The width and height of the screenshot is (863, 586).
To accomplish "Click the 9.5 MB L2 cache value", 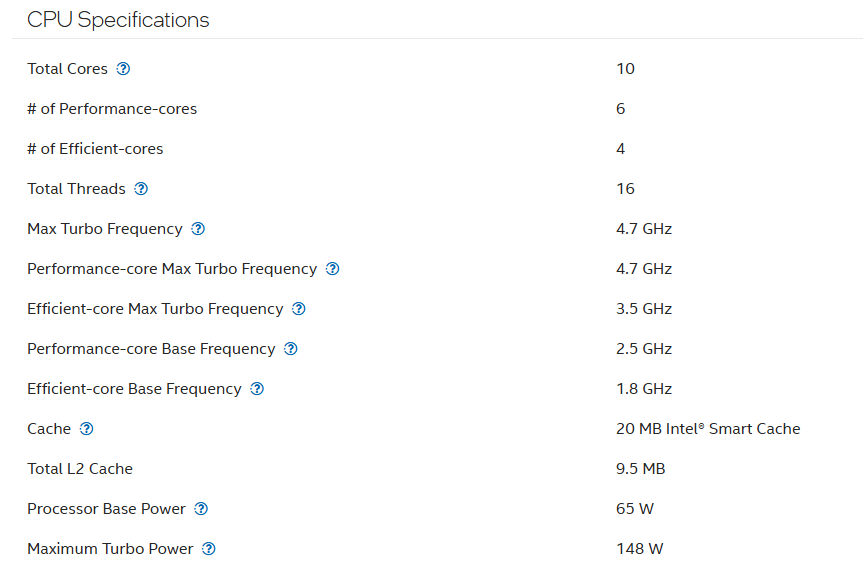I will (641, 469).
